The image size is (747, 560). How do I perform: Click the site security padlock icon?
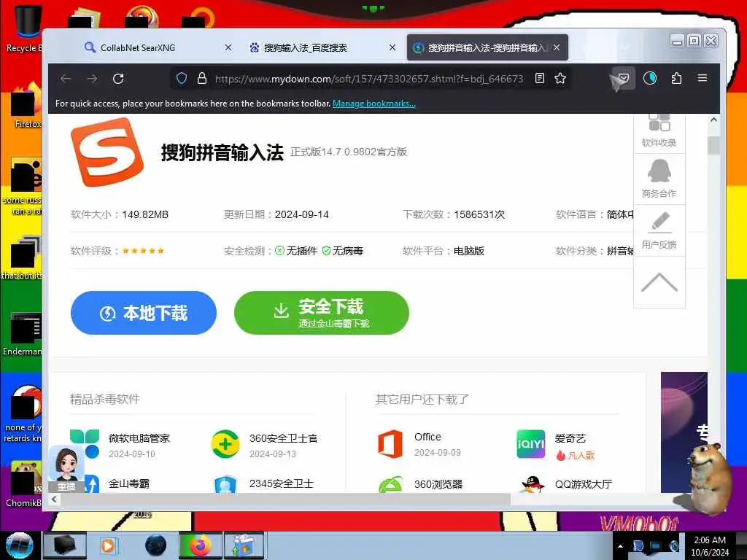click(x=202, y=79)
